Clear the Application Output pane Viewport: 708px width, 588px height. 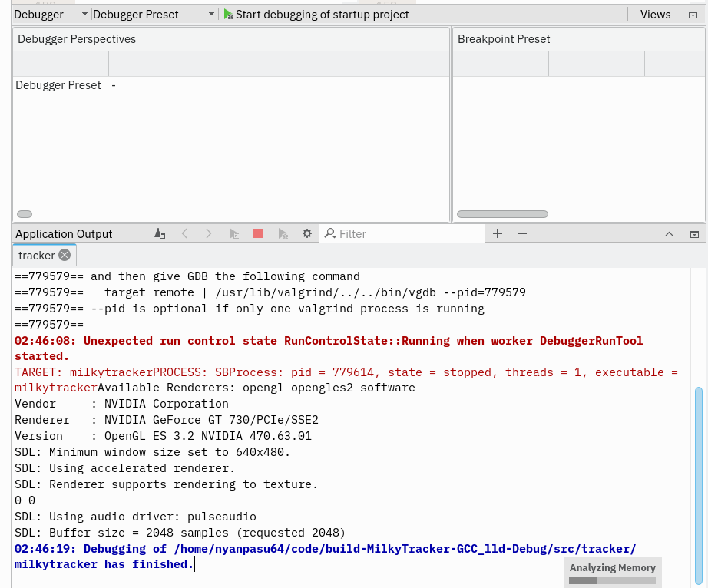pyautogui.click(x=160, y=233)
